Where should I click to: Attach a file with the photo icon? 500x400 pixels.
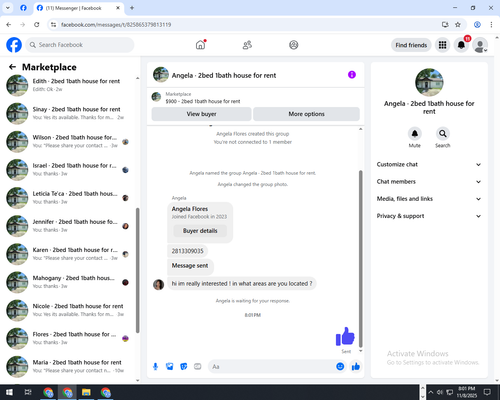point(170,367)
